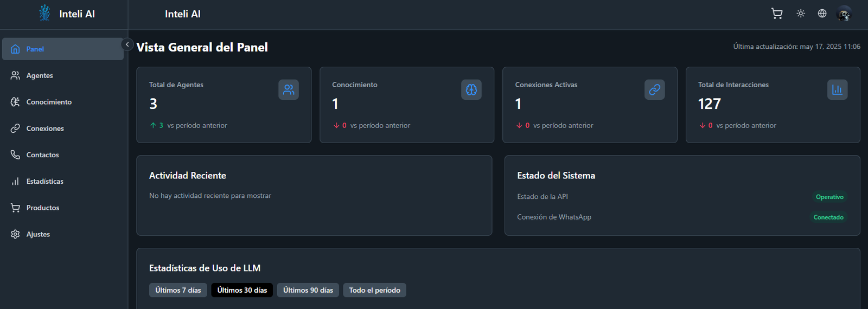Click the chart icon on Total de Interacciones
This screenshot has width=868, height=309.
click(837, 89)
